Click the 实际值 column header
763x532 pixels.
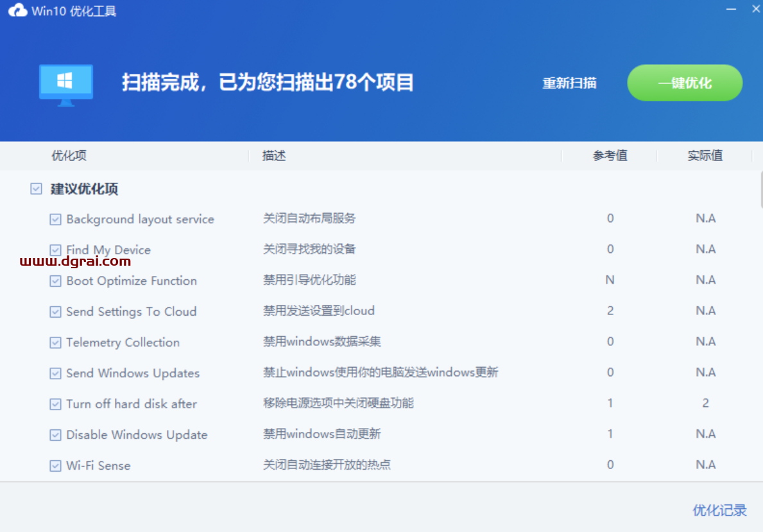[705, 155]
